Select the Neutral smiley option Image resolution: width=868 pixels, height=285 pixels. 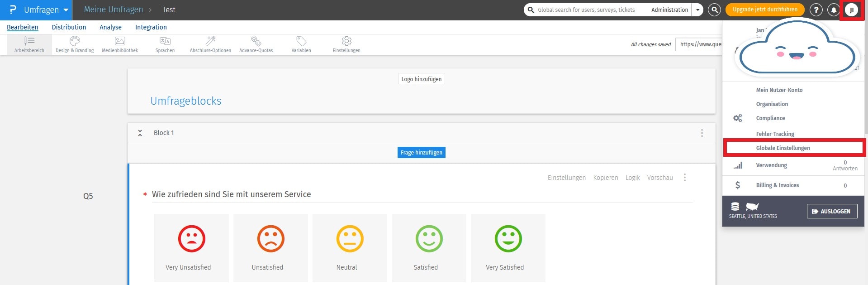[x=350, y=248]
